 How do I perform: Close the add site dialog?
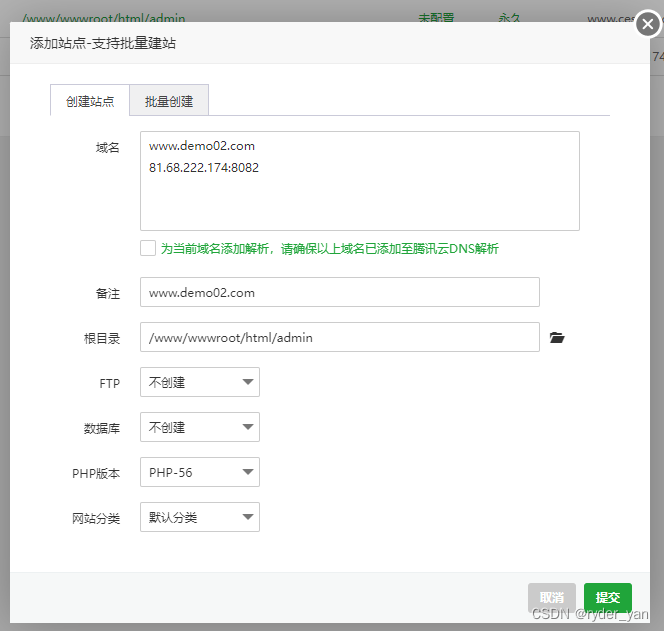(x=647, y=24)
